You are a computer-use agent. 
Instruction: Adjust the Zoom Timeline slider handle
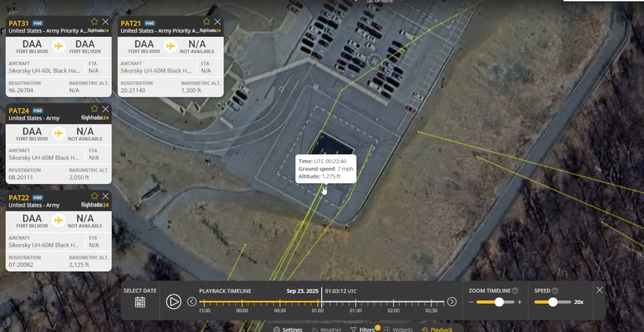coord(499,302)
